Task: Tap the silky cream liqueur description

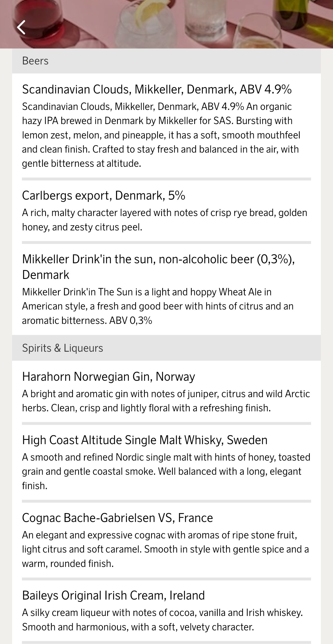Action: click(162, 620)
